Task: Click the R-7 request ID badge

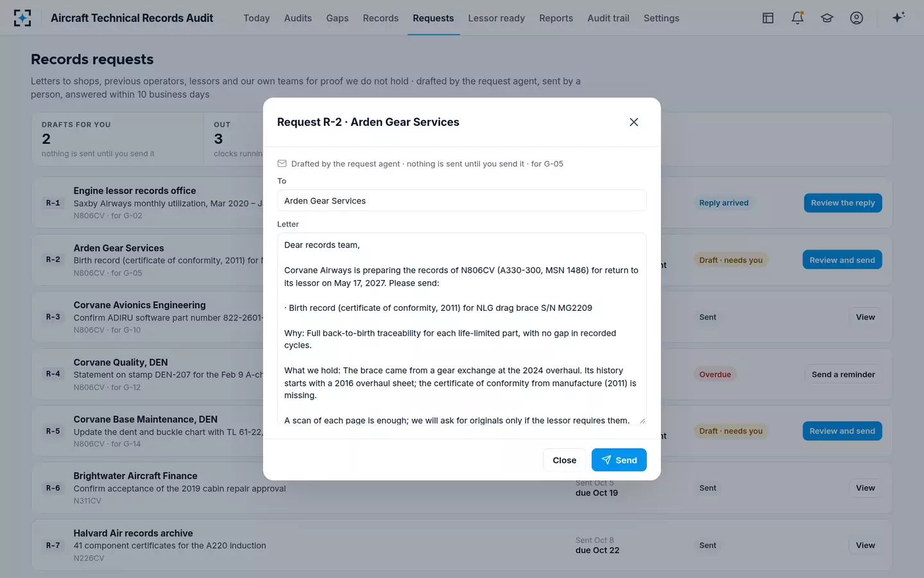Action: click(53, 545)
